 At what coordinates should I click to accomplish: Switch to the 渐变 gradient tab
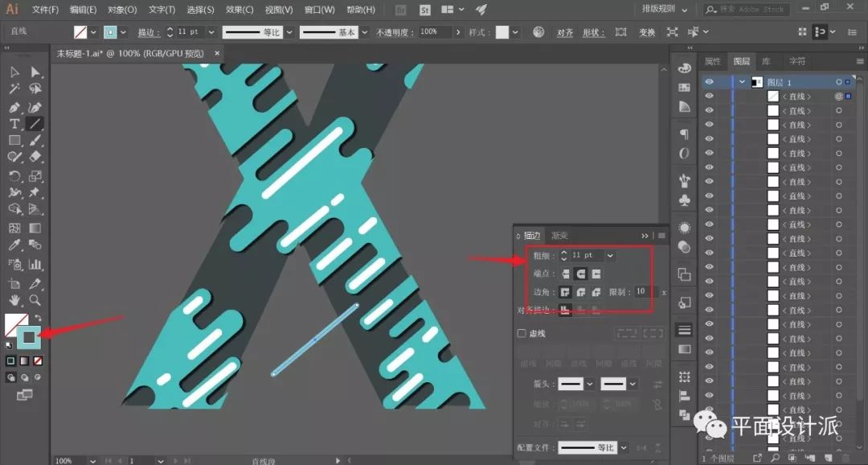559,236
